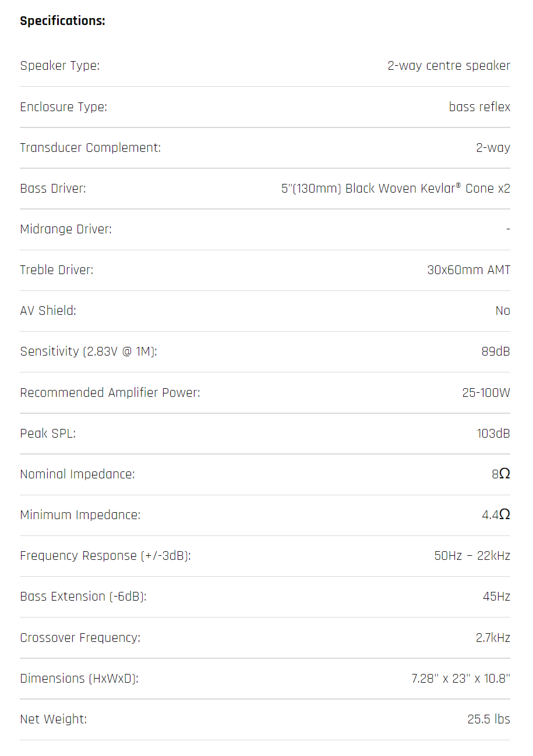Click the Nominal Impedance label
The height and width of the screenshot is (756, 533).
click(x=77, y=474)
